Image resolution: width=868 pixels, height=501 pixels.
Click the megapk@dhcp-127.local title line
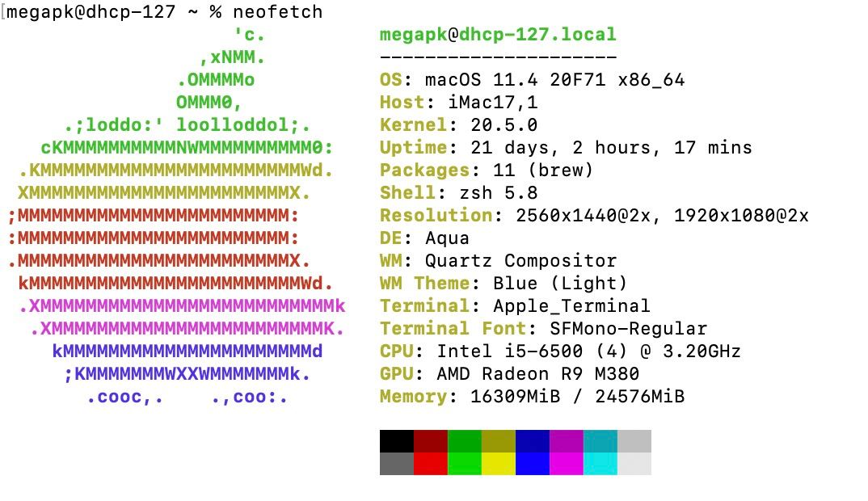(498, 34)
